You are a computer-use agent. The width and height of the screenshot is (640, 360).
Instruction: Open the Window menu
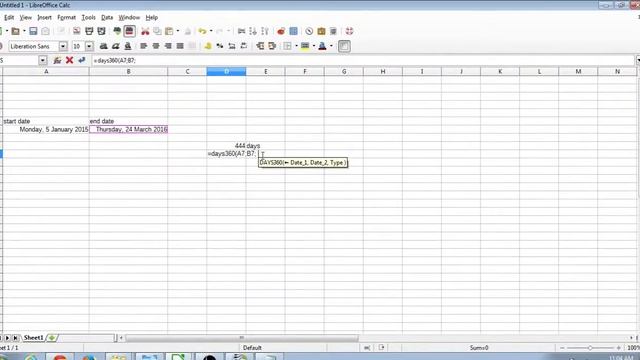[x=129, y=18]
